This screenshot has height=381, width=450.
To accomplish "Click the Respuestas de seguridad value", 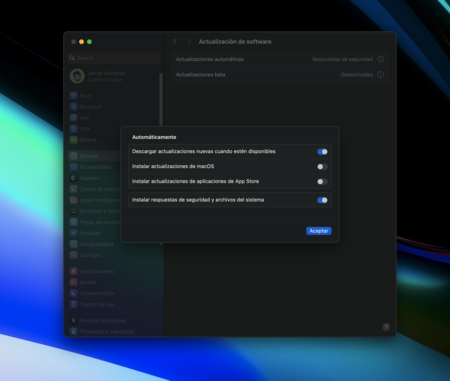I will point(343,59).
